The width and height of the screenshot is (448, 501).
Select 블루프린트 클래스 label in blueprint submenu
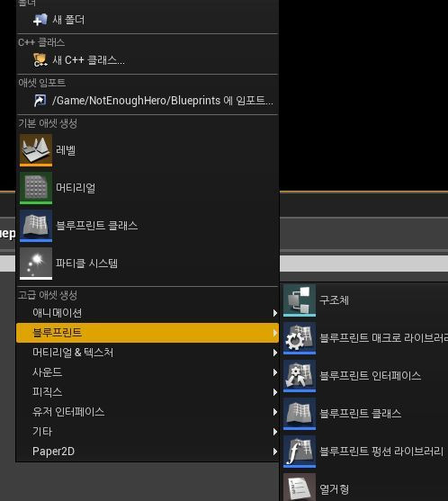[x=361, y=414]
